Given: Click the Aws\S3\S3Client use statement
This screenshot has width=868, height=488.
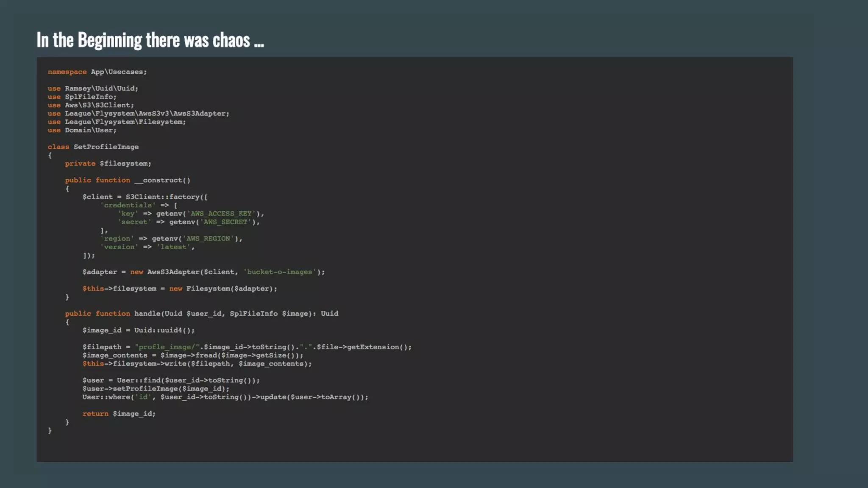Looking at the screenshot, I should (99, 105).
